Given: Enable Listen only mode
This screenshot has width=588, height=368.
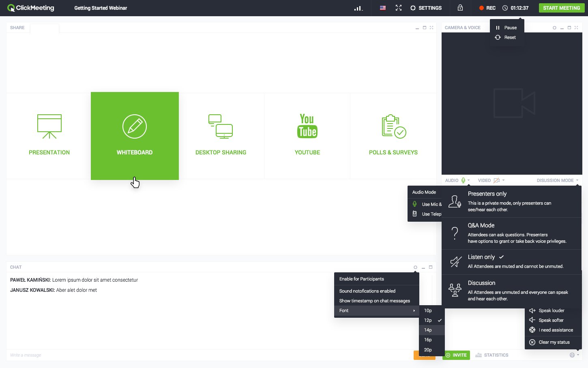Looking at the screenshot, I should pyautogui.click(x=481, y=257).
